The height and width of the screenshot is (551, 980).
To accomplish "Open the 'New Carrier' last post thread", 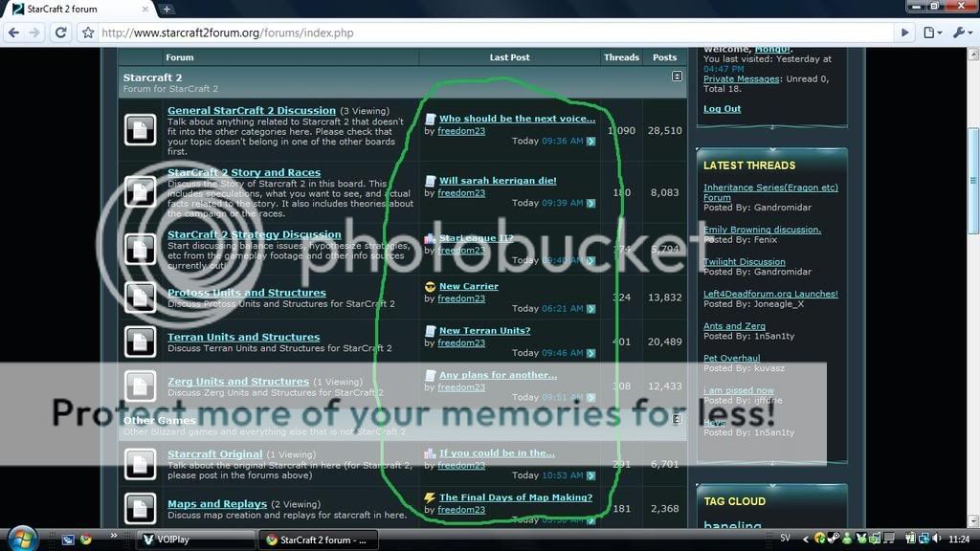I will (469, 286).
